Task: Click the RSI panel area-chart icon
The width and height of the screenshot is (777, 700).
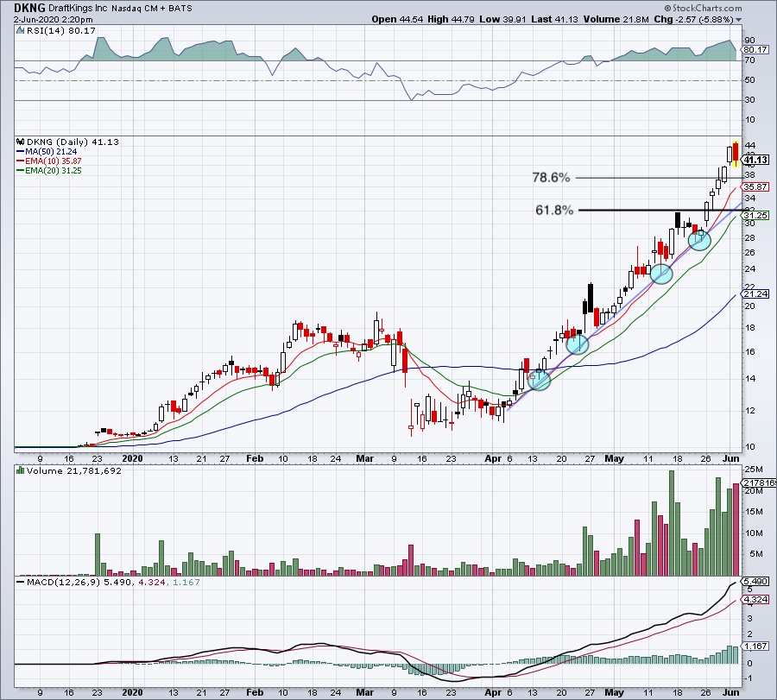Action: point(21,31)
